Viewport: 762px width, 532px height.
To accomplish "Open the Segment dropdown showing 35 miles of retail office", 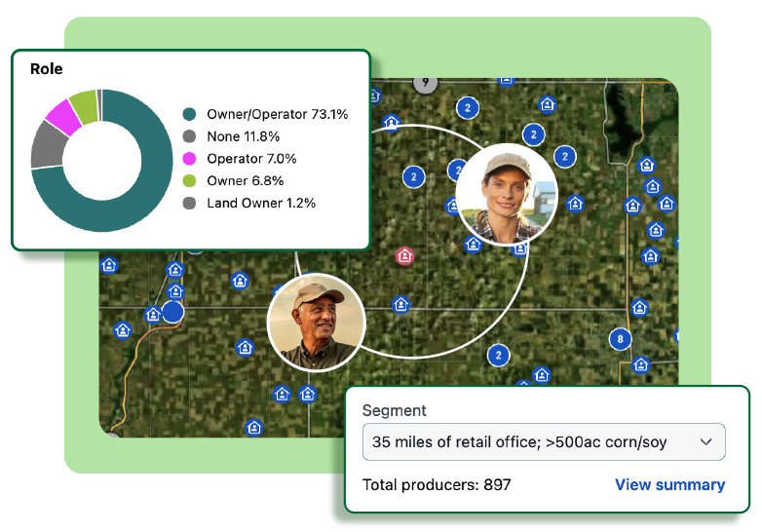I will click(544, 441).
